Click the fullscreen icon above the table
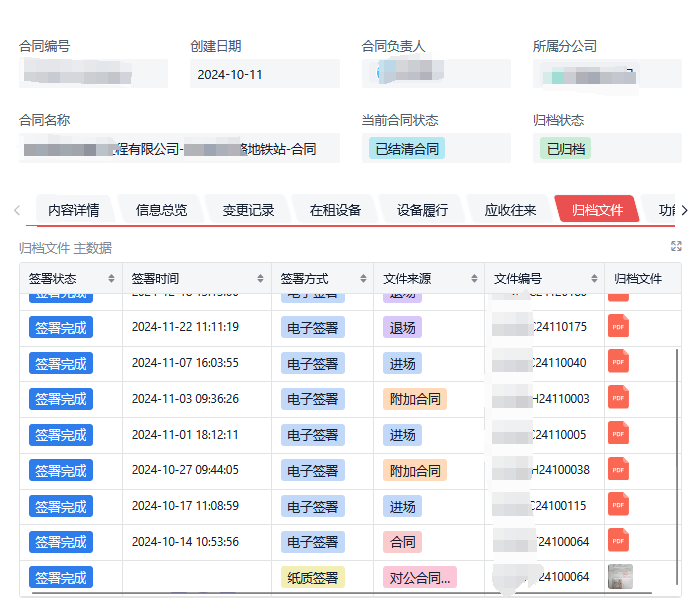699x616 pixels. coord(676,246)
